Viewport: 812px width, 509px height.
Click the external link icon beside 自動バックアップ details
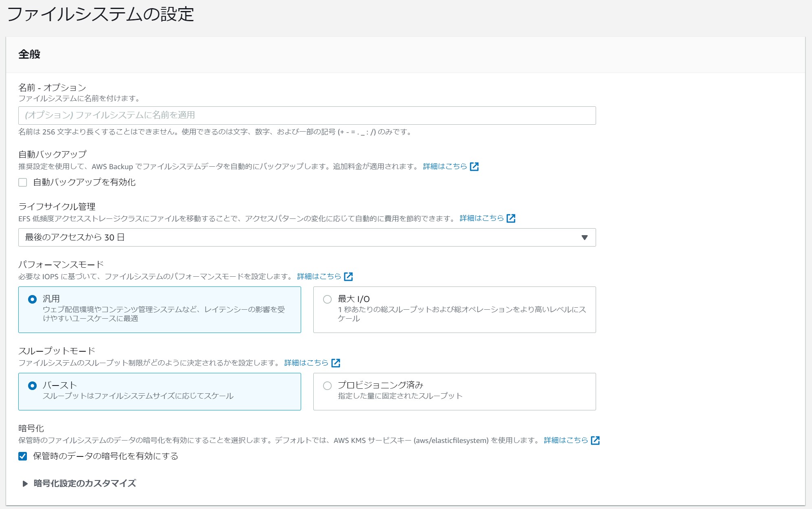point(474,166)
